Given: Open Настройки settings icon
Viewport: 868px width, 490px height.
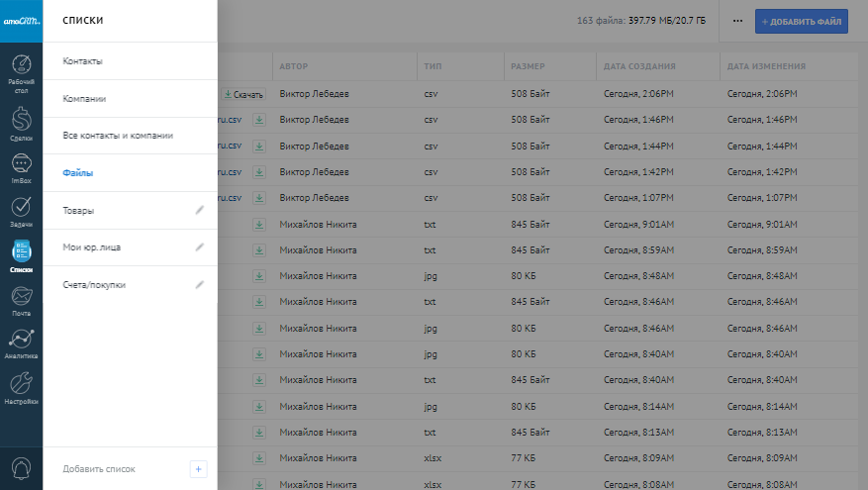Looking at the screenshot, I should pos(21,387).
